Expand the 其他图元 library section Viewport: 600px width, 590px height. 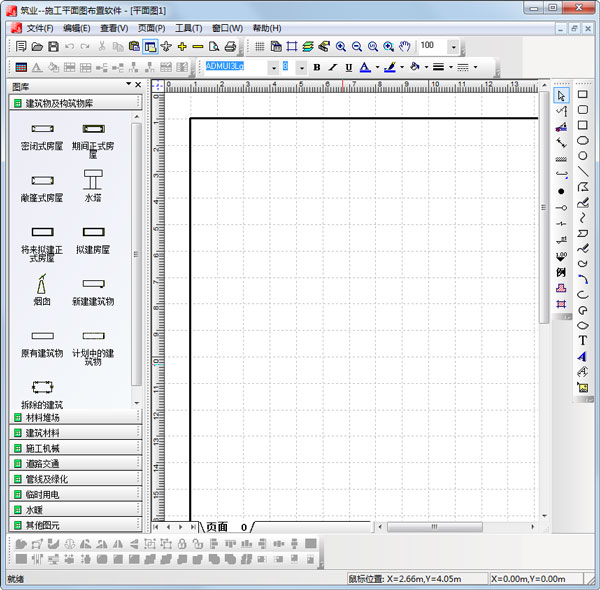[75, 525]
